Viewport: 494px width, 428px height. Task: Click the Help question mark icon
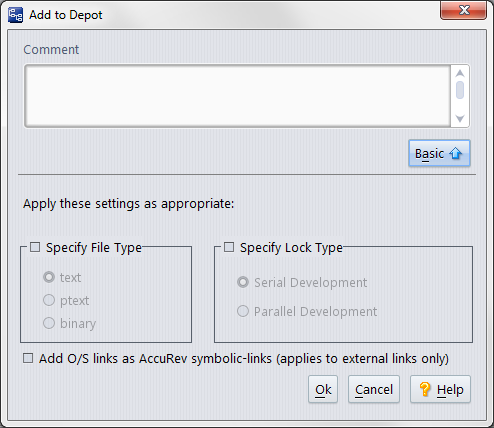coord(425,389)
